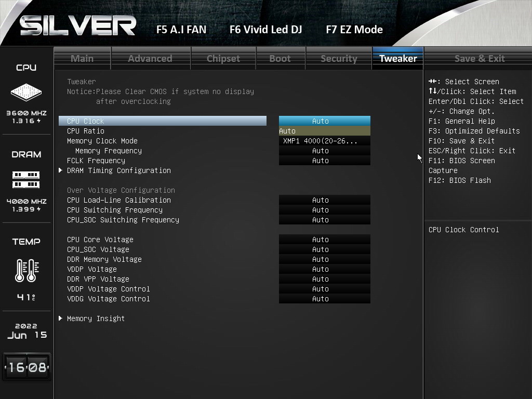Open the CPU Clock Auto dropdown
The height and width of the screenshot is (399, 532).
pyautogui.click(x=324, y=121)
